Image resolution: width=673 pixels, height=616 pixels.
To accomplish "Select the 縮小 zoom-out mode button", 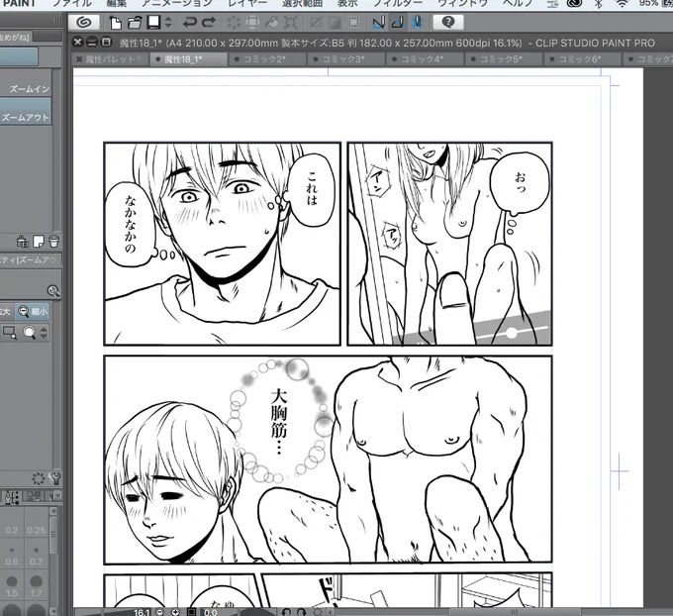I will (33, 311).
